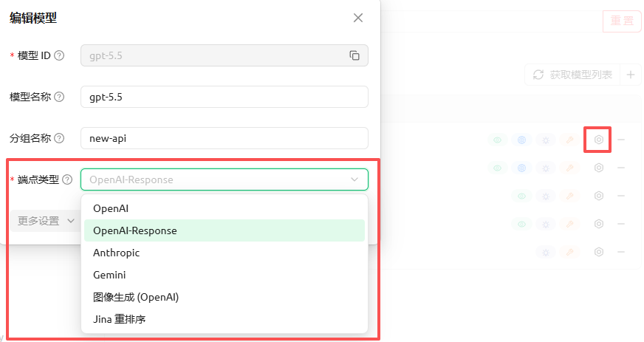Click vision eye tag in fourth model row
The width and height of the screenshot is (644, 342).
(x=521, y=224)
